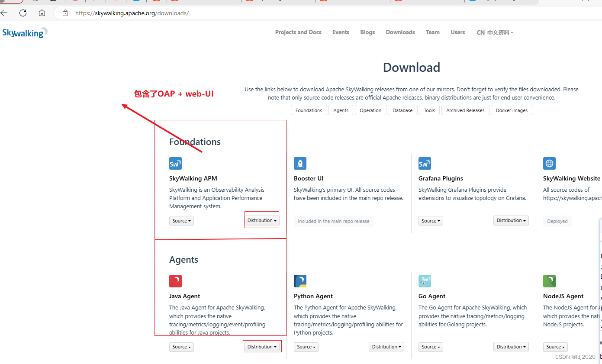The width and height of the screenshot is (602, 364).
Task: Click the Grafana Plugins product icon
Action: (x=425, y=163)
